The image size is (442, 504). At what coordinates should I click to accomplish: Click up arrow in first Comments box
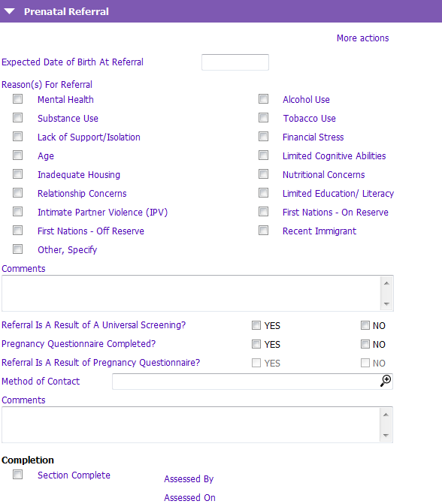tap(386, 283)
